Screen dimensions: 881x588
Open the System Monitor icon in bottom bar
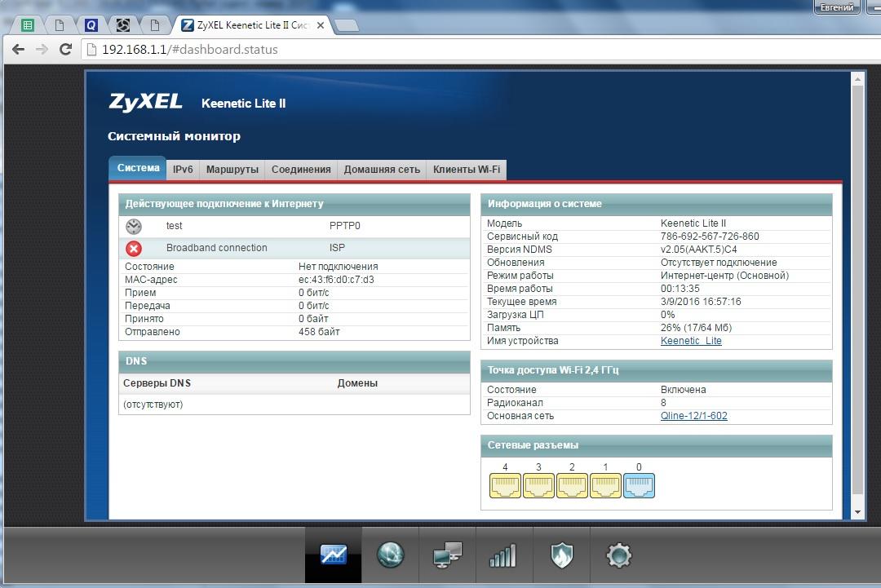pos(333,555)
